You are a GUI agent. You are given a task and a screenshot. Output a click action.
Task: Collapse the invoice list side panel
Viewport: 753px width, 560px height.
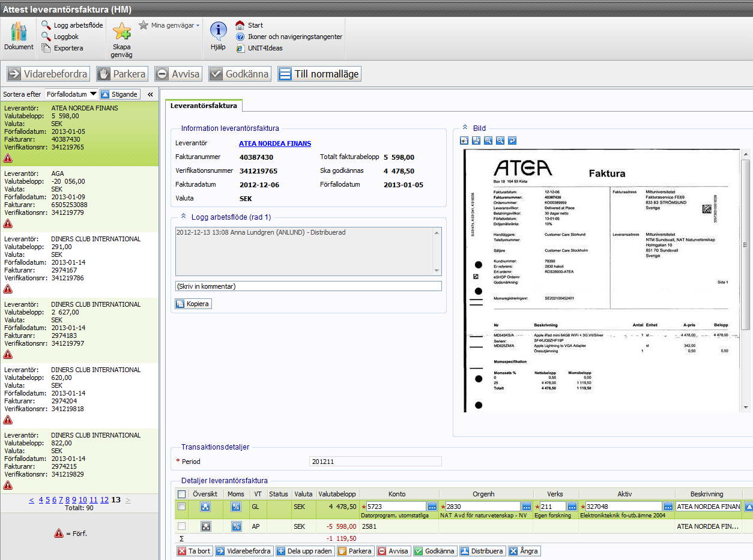click(x=150, y=94)
